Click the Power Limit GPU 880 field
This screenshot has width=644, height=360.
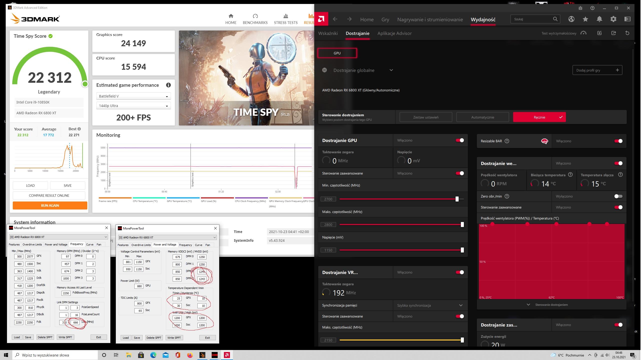point(139,286)
